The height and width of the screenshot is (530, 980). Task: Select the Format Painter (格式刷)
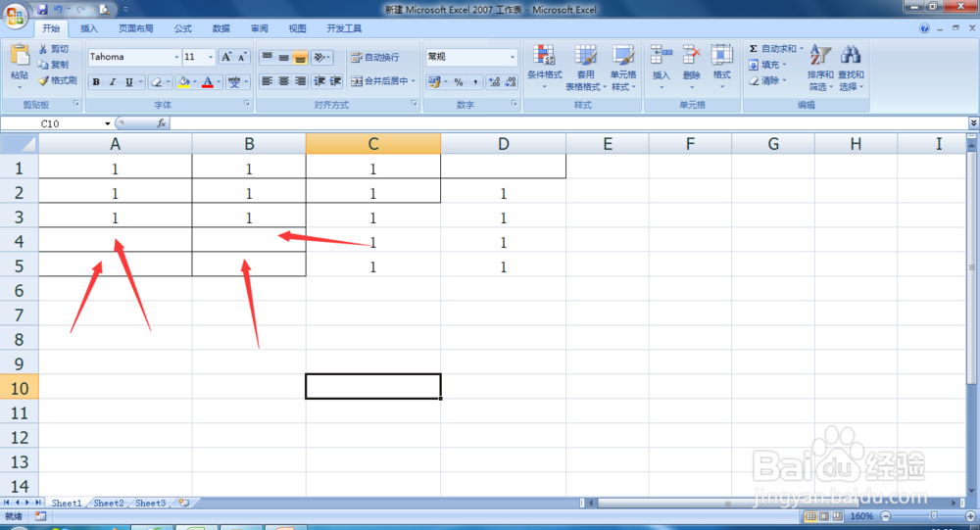58,80
